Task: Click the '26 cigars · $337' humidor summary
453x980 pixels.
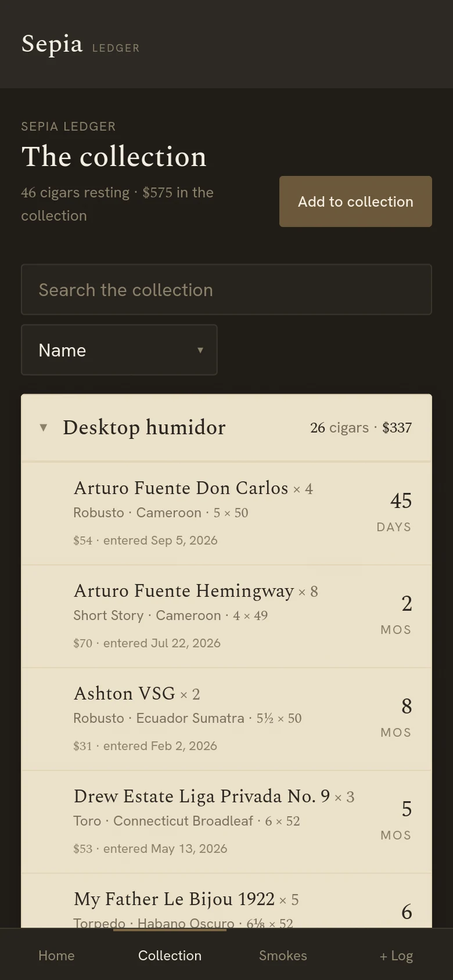Action: 361,428
